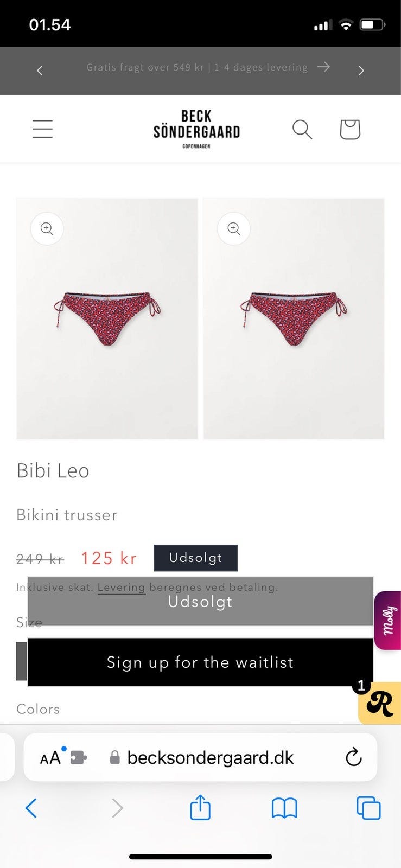Open the Molly side widget tab
Viewport: 401px width, 868px height.
pos(388,620)
